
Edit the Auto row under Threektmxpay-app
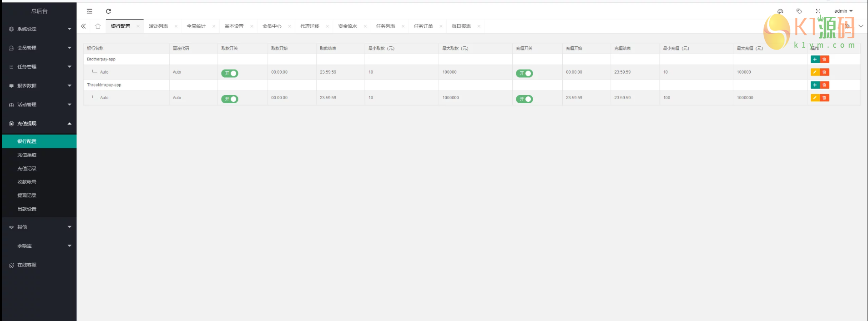pyautogui.click(x=815, y=98)
